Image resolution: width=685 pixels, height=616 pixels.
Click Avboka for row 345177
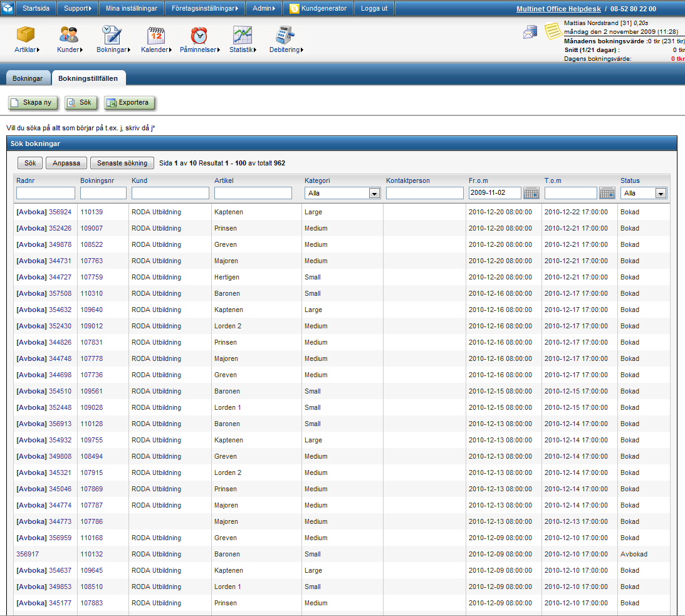pyautogui.click(x=31, y=603)
